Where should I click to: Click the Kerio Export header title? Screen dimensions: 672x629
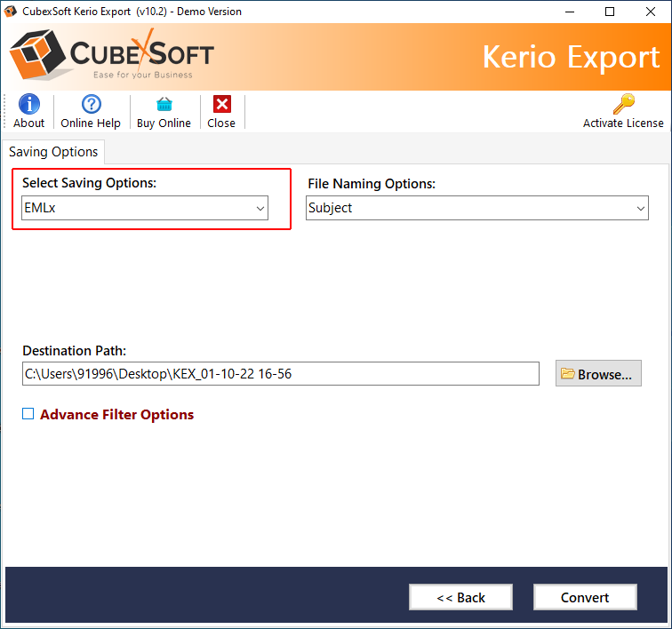[x=571, y=57]
